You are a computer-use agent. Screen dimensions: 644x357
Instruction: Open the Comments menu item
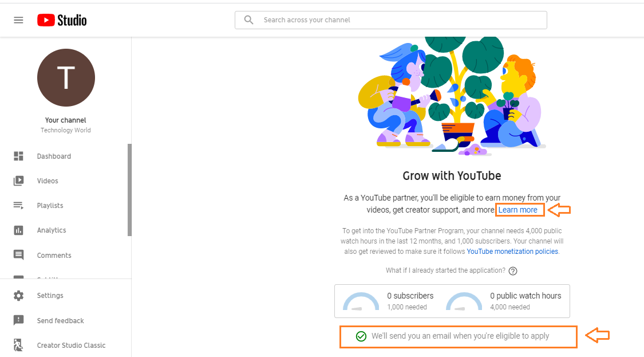pyautogui.click(x=54, y=256)
